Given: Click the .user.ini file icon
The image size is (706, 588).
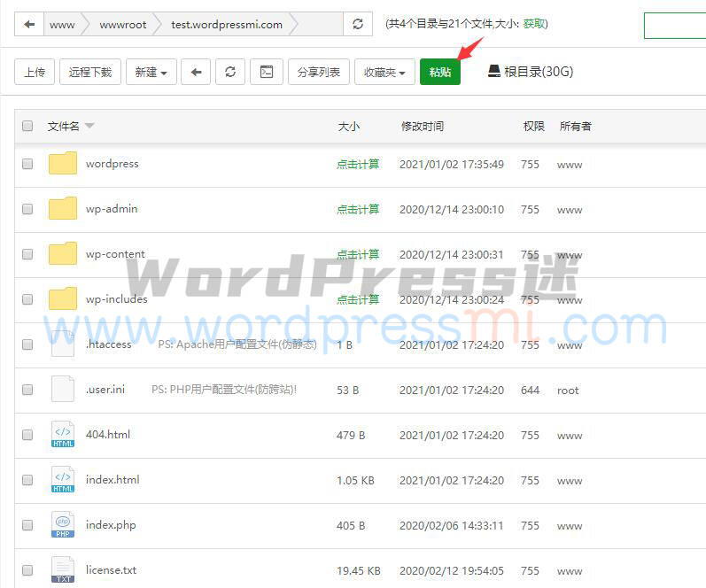Looking at the screenshot, I should coord(63,389).
